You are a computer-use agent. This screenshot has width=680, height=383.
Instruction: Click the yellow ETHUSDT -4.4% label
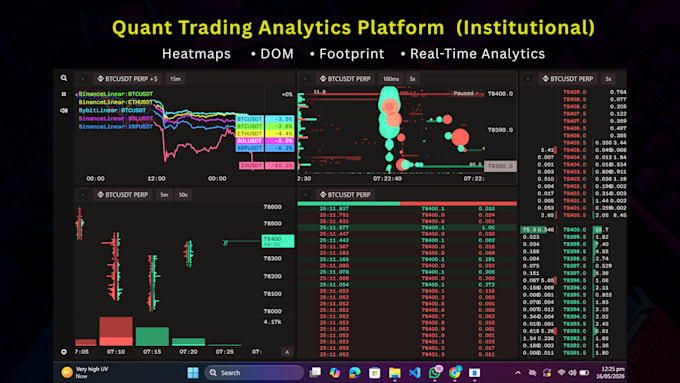[x=265, y=134]
